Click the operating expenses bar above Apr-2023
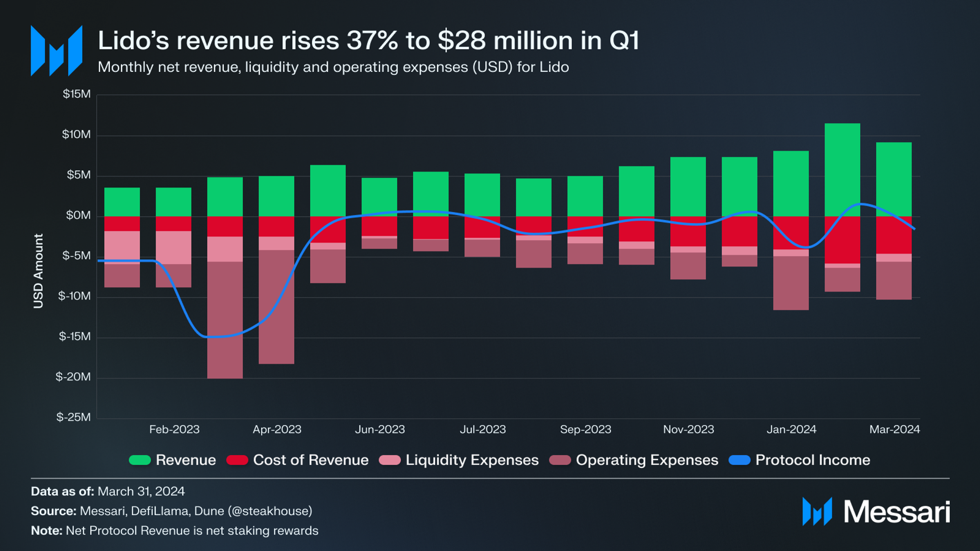 [276, 307]
